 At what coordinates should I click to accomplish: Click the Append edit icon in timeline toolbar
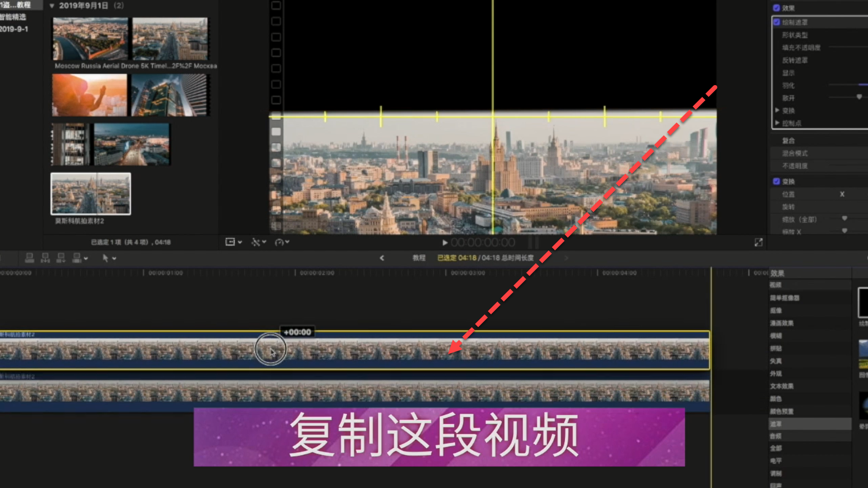(61, 258)
